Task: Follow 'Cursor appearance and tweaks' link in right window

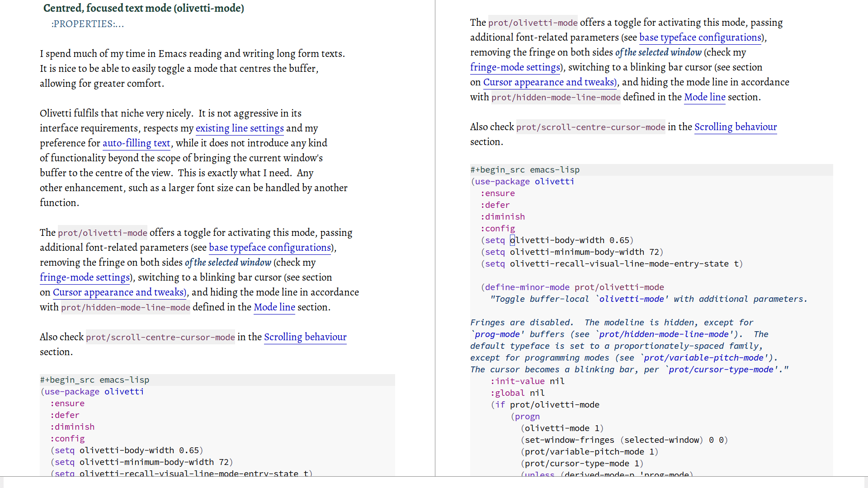Action: [549, 82]
